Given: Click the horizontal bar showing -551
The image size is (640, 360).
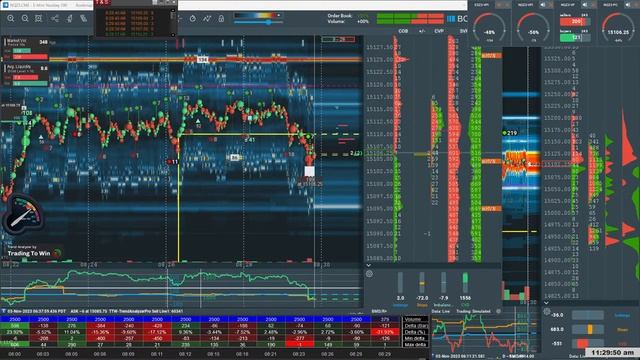Looking at the screenshot, I should (588, 343).
